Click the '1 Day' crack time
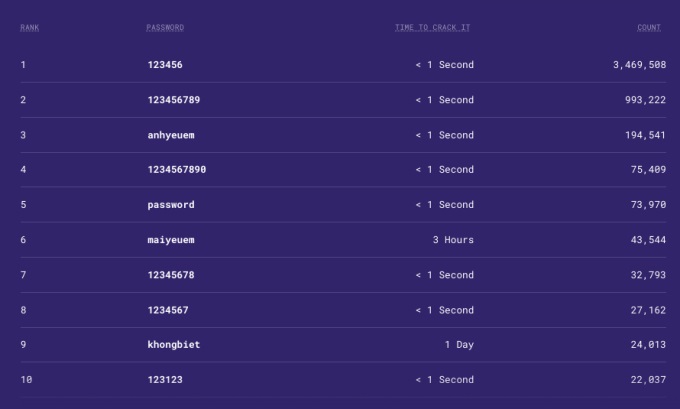Screen dimensions: 680x409 click(459, 345)
